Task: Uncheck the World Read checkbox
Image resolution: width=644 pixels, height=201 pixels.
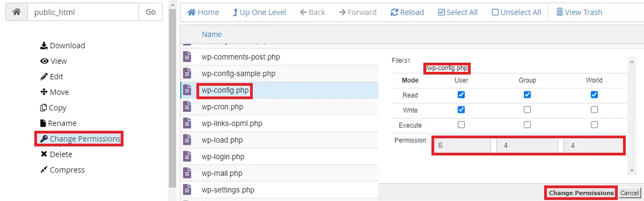Action: point(594,95)
